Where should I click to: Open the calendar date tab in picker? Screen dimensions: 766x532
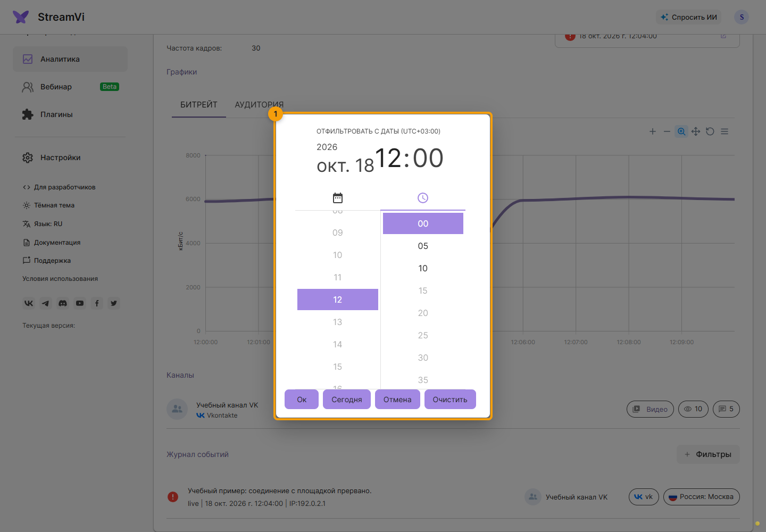[338, 198]
